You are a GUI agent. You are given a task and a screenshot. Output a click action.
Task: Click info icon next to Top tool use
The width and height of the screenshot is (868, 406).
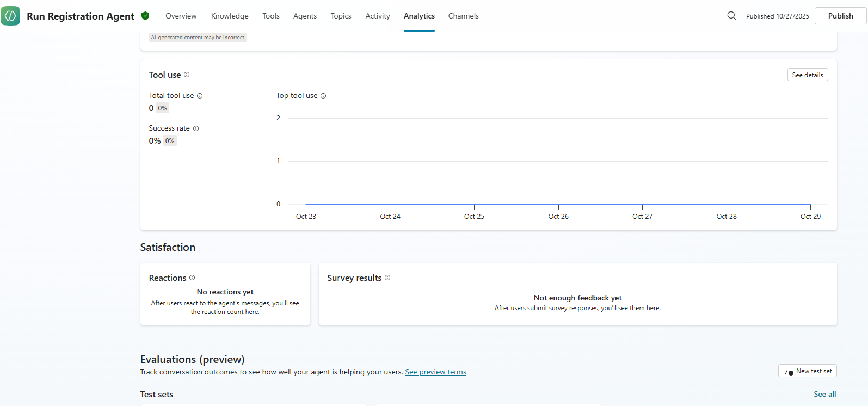pos(323,96)
